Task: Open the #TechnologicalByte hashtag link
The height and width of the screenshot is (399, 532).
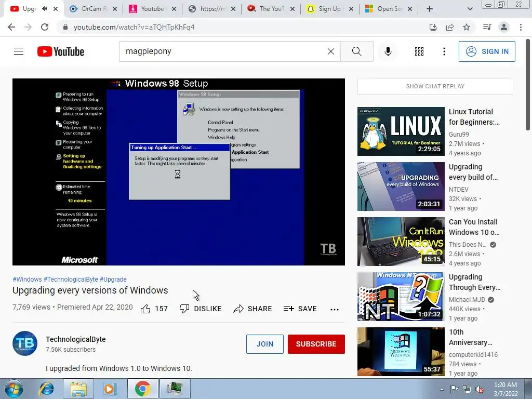Action: [71, 279]
